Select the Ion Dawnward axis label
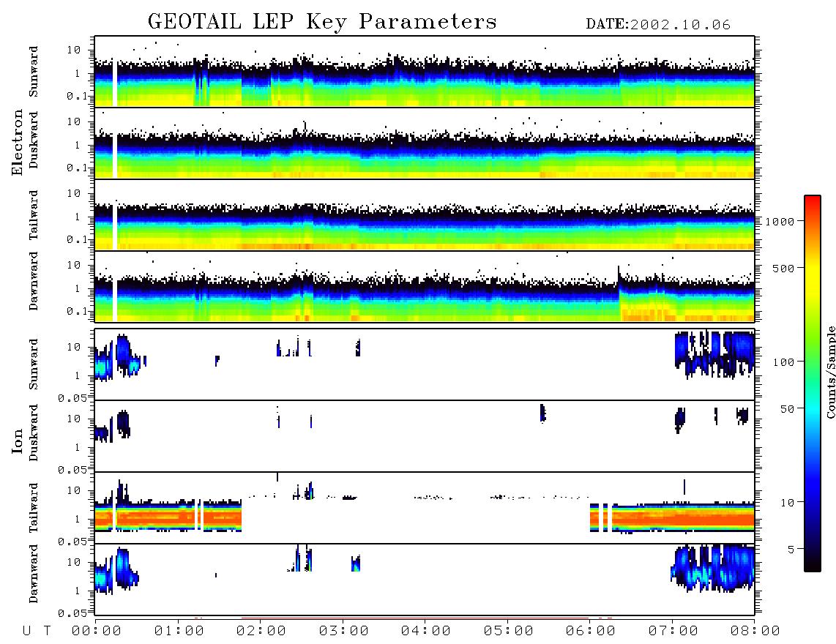 [34, 574]
